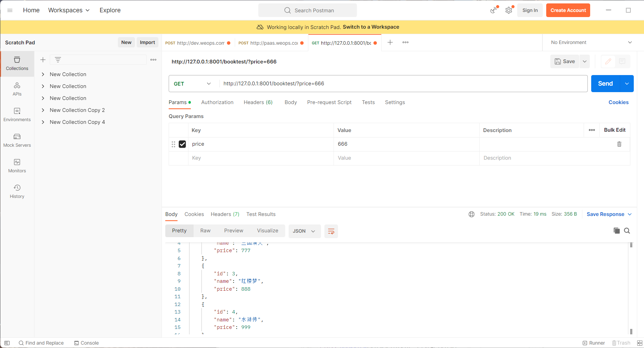Open the Mock Servers sidebar panel
Image resolution: width=644 pixels, height=348 pixels.
click(x=17, y=140)
